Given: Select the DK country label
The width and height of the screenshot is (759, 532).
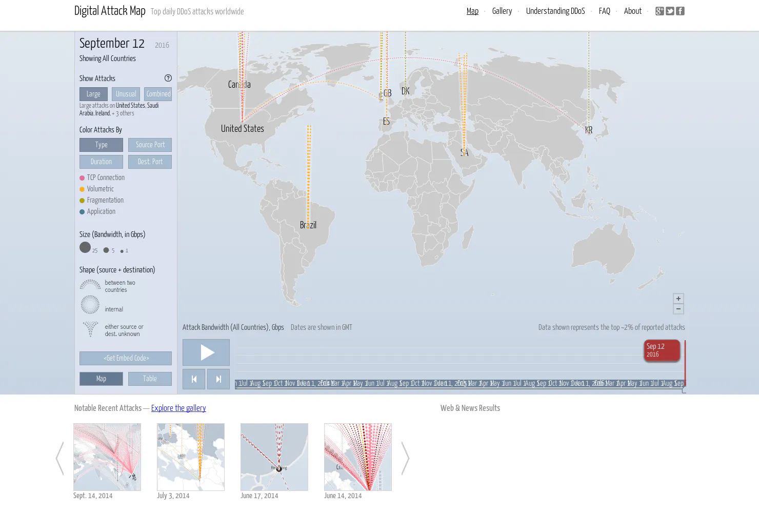Looking at the screenshot, I should pyautogui.click(x=406, y=91).
